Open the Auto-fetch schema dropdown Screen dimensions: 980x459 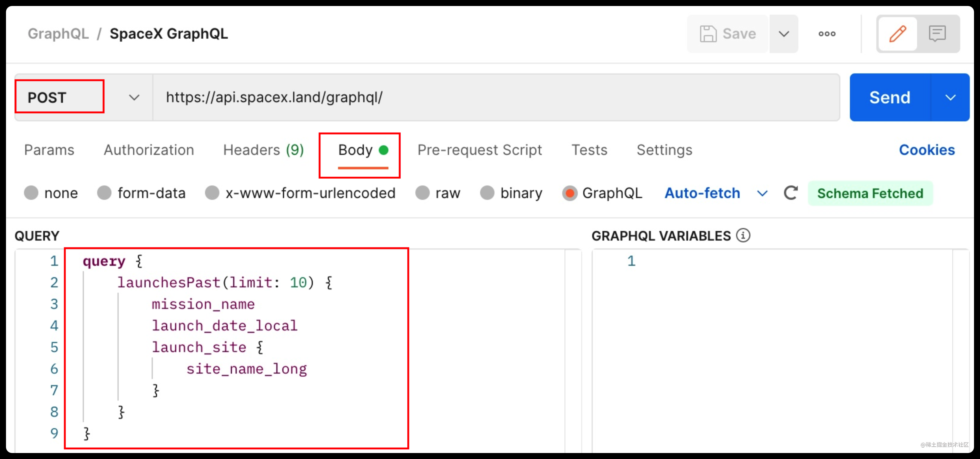pos(762,193)
